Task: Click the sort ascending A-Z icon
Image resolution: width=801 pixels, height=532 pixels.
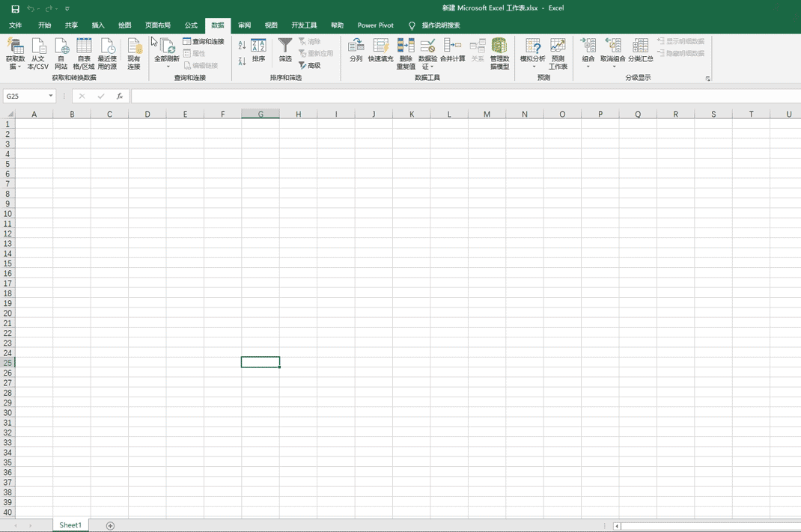Action: coord(242,45)
